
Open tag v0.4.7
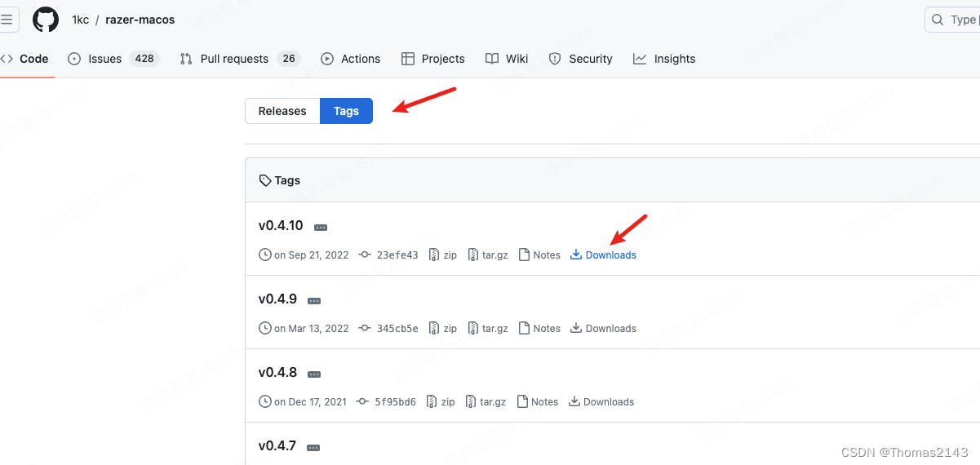click(277, 446)
